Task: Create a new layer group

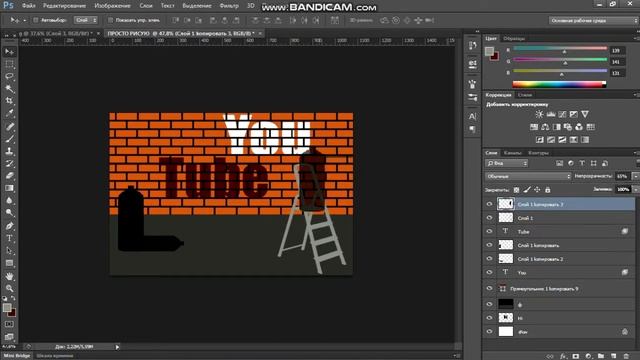Action: coord(601,356)
